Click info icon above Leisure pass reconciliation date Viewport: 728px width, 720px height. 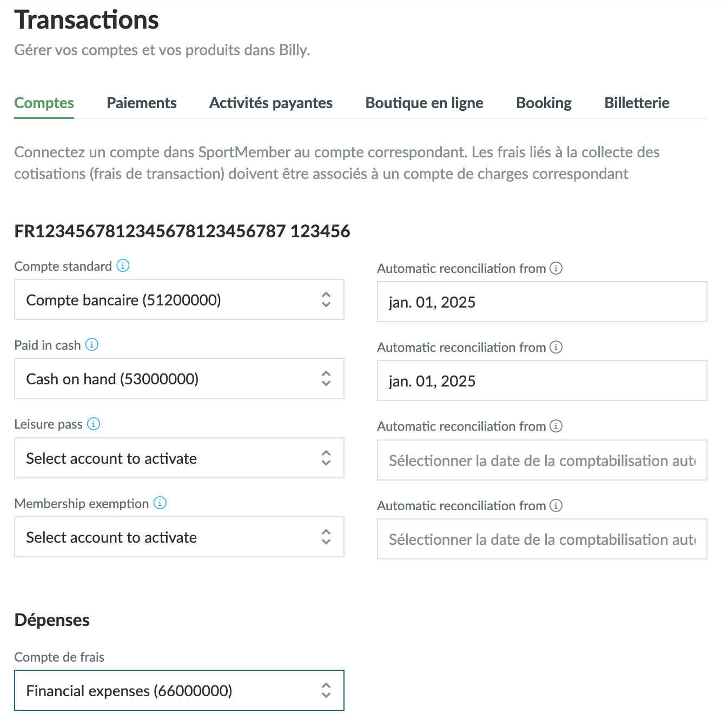556,426
